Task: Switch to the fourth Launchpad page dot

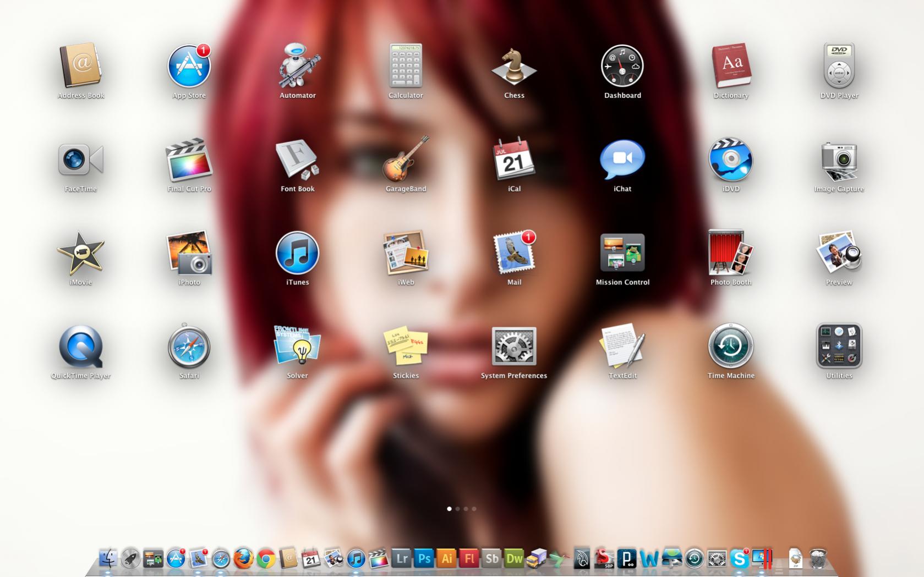Action: (474, 509)
